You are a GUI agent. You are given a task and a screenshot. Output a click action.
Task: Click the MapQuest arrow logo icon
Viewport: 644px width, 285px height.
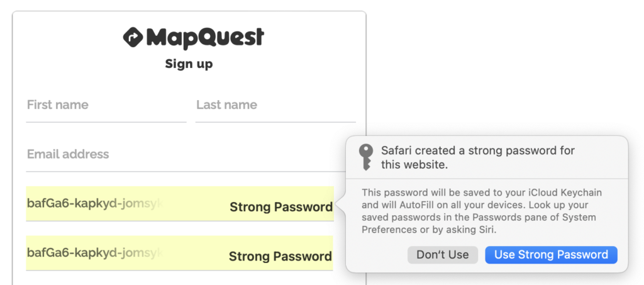pos(133,38)
